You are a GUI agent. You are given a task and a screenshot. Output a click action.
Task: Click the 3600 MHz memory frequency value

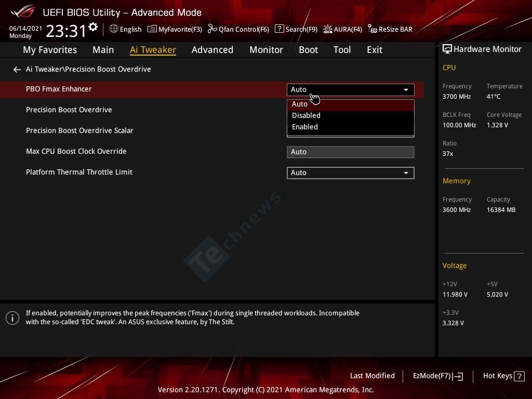click(x=456, y=210)
